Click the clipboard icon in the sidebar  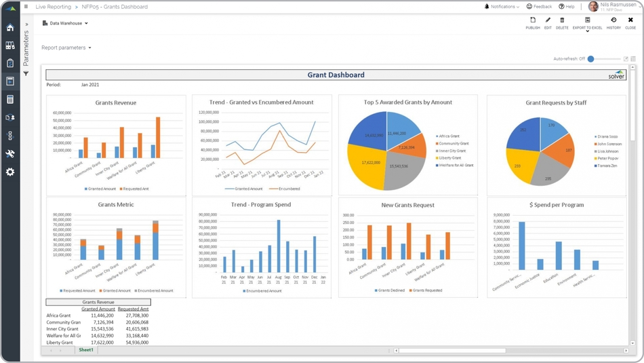click(10, 63)
